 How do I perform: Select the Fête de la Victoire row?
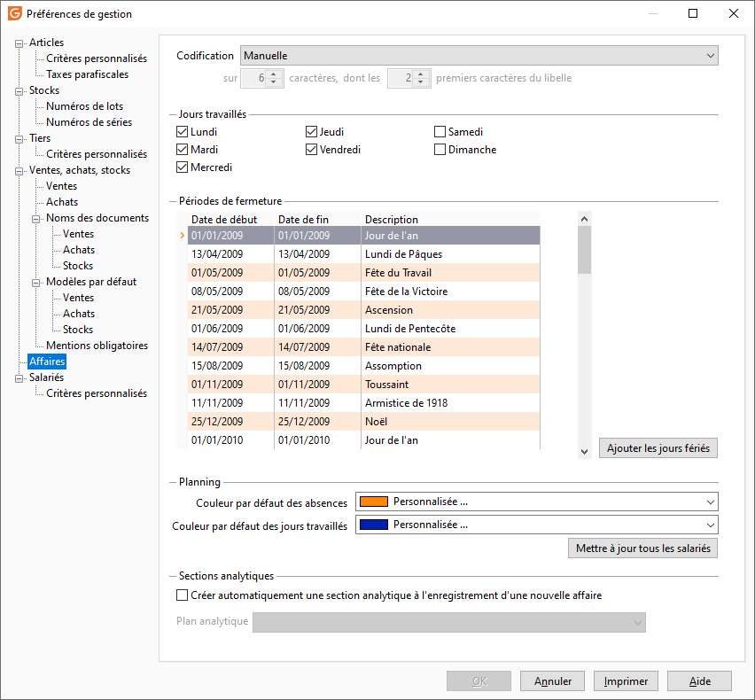(x=364, y=292)
